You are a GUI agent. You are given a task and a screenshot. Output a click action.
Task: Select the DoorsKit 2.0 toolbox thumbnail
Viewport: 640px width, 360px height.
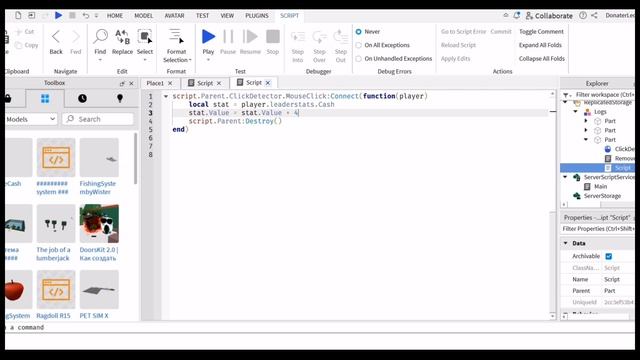[99, 224]
